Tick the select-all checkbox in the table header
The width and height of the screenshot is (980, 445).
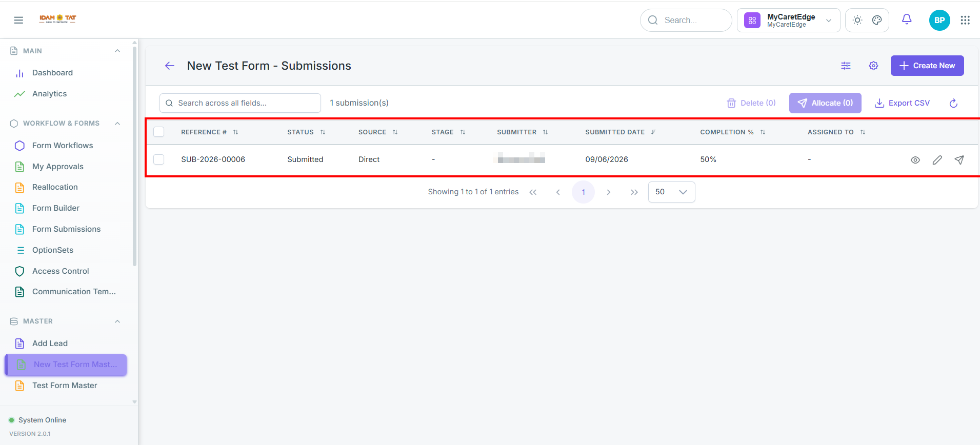pyautogui.click(x=159, y=132)
